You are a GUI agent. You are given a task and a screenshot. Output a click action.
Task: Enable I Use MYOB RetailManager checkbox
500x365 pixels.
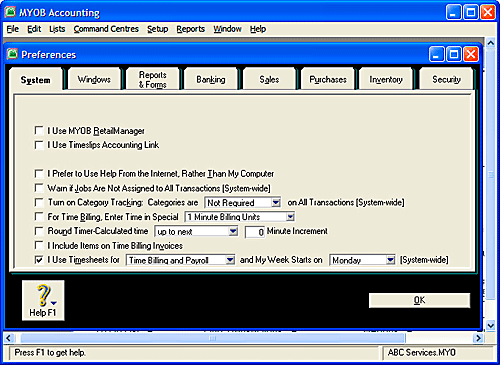[39, 130]
